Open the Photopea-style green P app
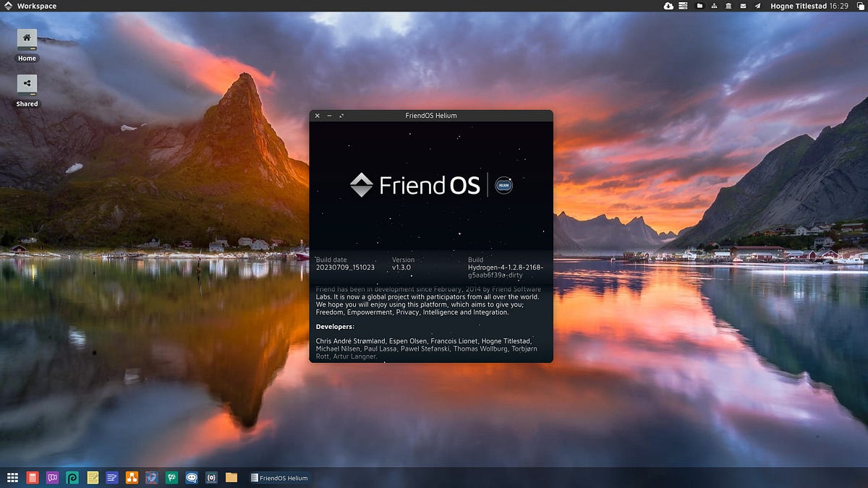 [72, 478]
